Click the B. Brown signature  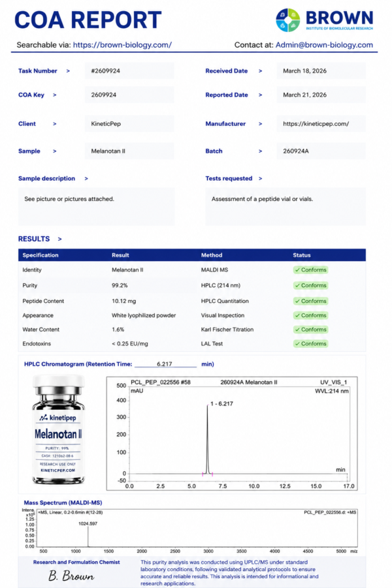click(71, 576)
